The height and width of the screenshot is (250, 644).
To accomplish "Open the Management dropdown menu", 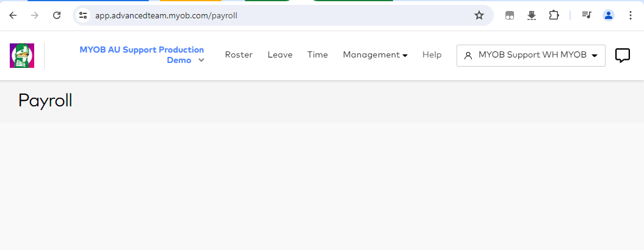I will point(375,55).
